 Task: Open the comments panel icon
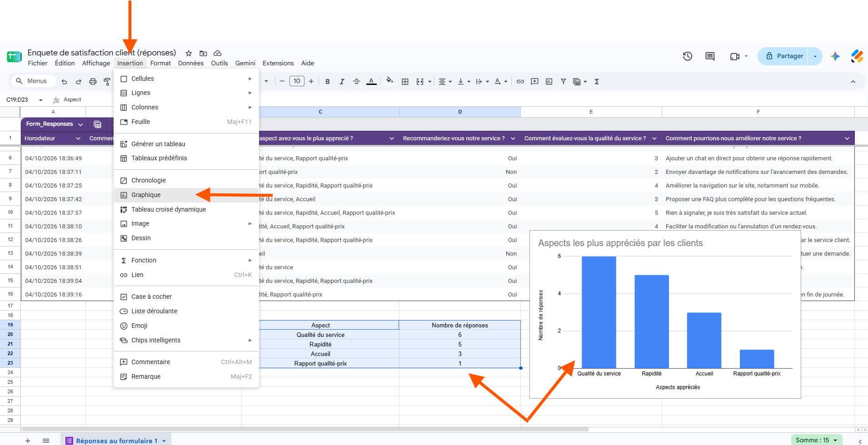coord(710,56)
